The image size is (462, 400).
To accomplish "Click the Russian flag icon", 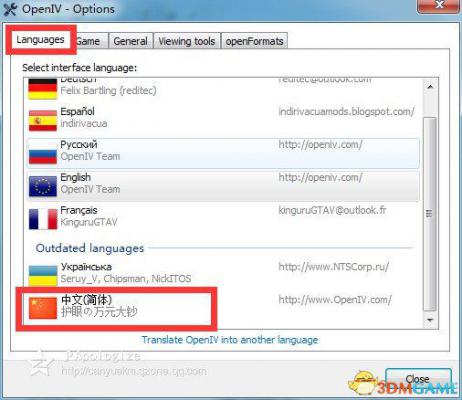I will [43, 154].
